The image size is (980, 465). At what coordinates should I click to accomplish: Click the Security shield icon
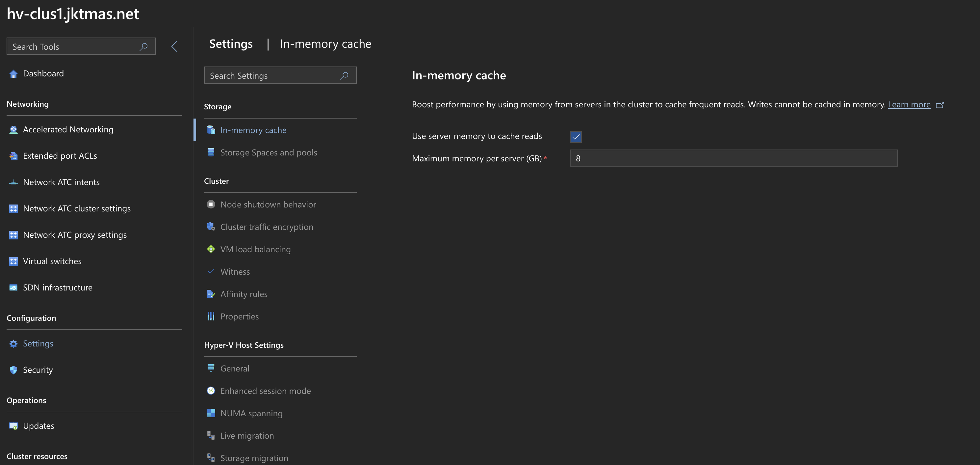[13, 370]
